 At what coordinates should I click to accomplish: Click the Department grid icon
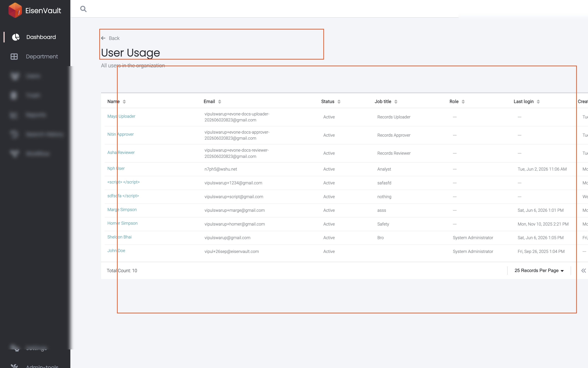point(14,56)
